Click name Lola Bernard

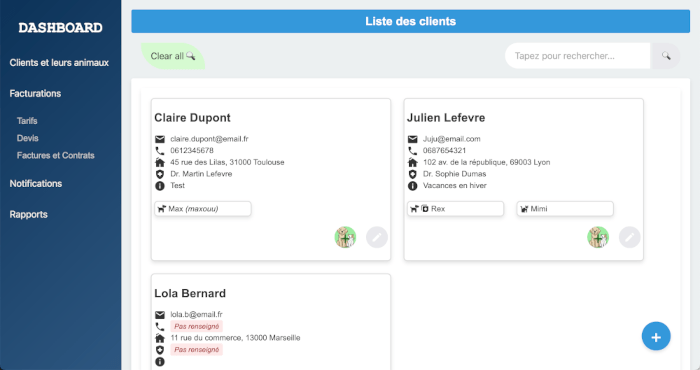click(x=190, y=294)
